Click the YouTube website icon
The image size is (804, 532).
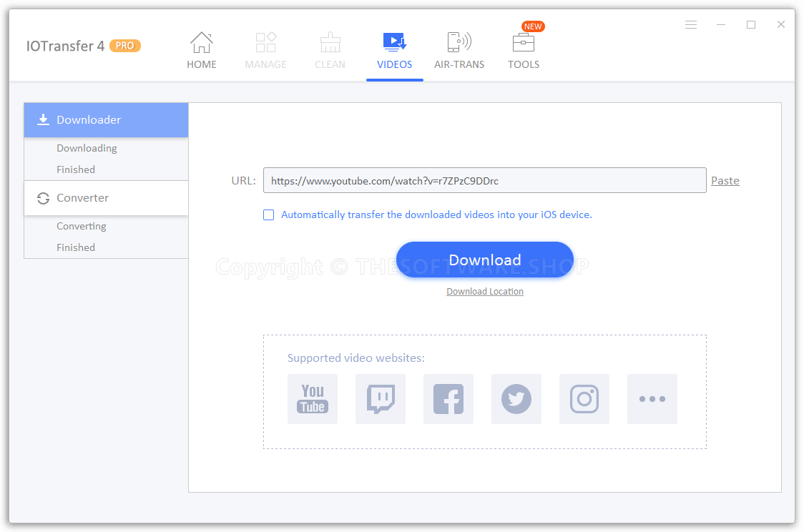[x=313, y=399]
